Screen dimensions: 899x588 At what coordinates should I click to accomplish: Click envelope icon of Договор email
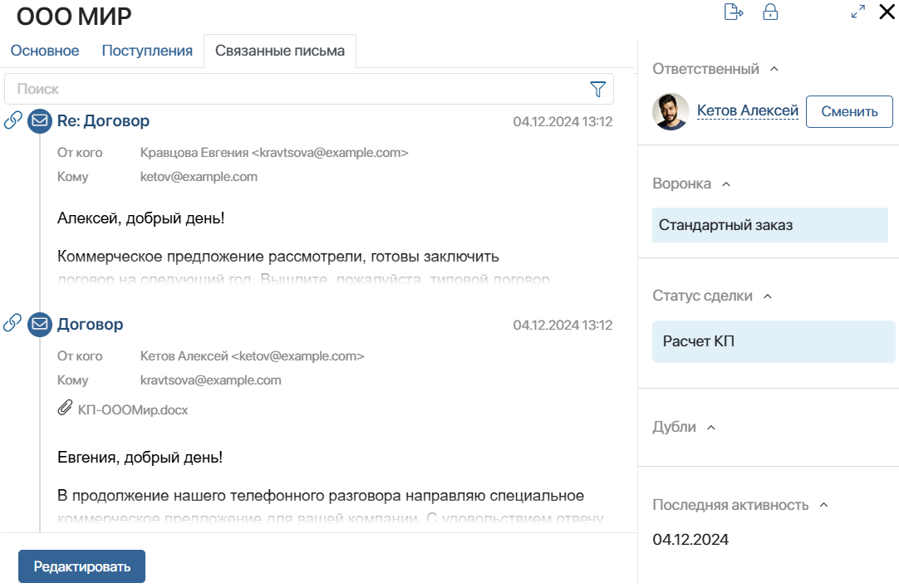[x=40, y=325]
